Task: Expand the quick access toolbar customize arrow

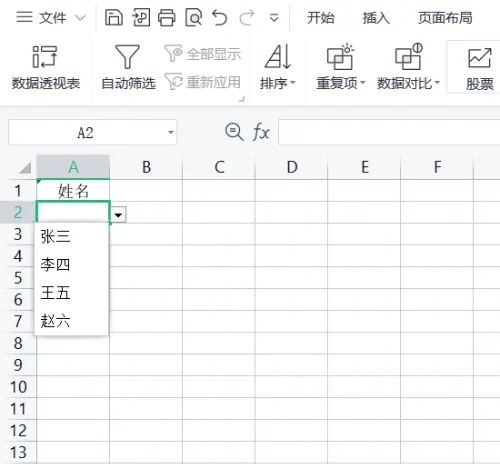Action: [x=274, y=18]
